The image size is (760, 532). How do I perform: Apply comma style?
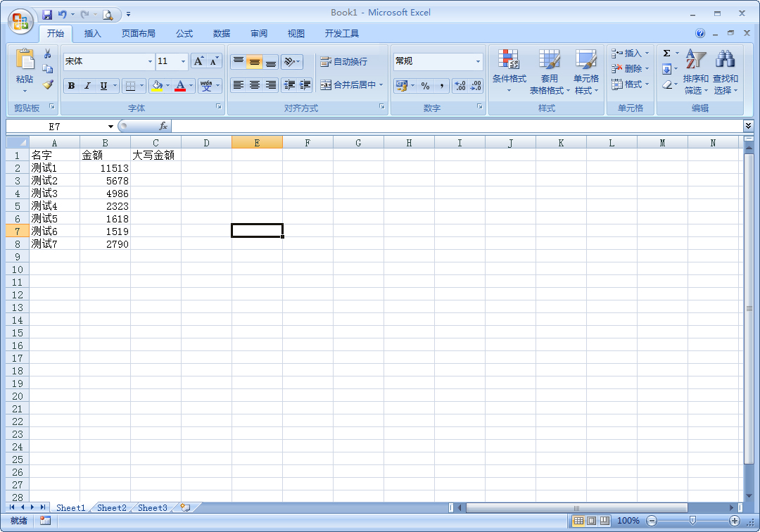click(441, 86)
